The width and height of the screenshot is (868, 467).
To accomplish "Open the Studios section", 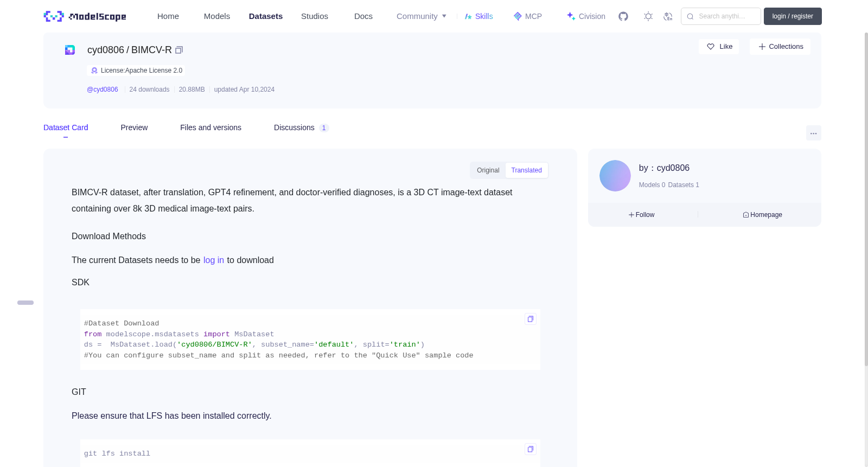I will pos(315,16).
